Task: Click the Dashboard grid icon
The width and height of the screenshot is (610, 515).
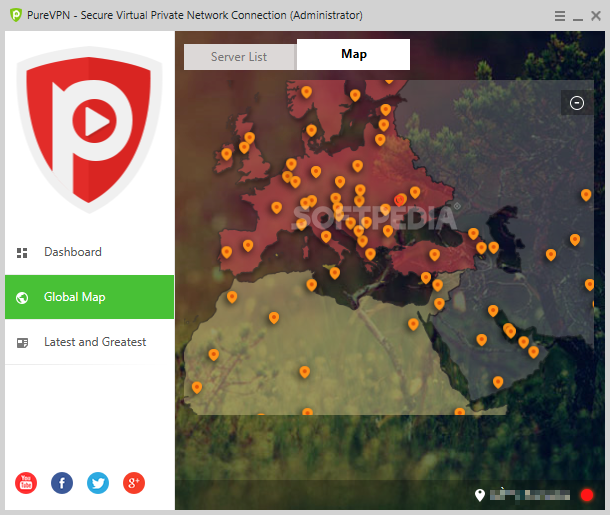Action: pos(22,253)
